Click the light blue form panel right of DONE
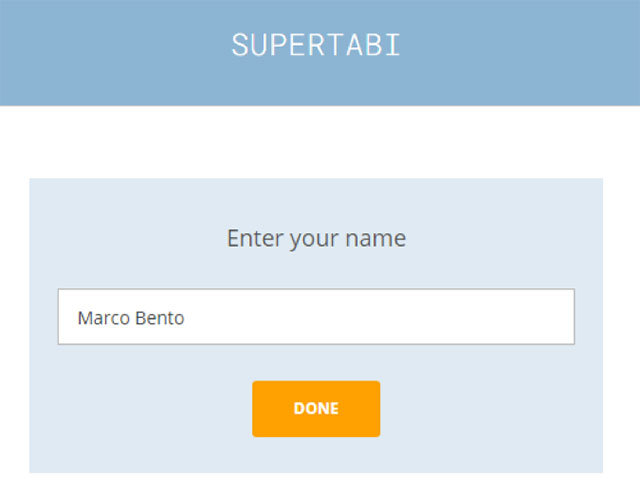Image resolution: width=640 pixels, height=478 pixels. [490, 410]
